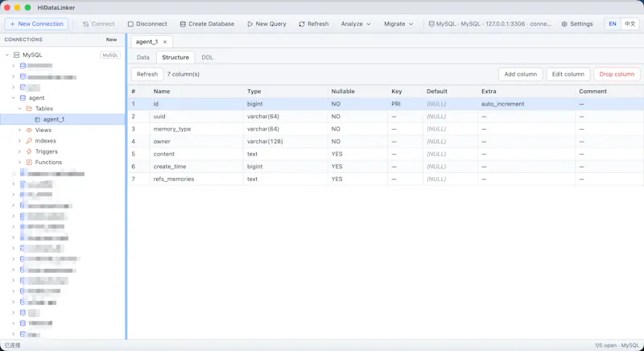Collapse the agent database node
This screenshot has width=644, height=351.
[x=13, y=97]
